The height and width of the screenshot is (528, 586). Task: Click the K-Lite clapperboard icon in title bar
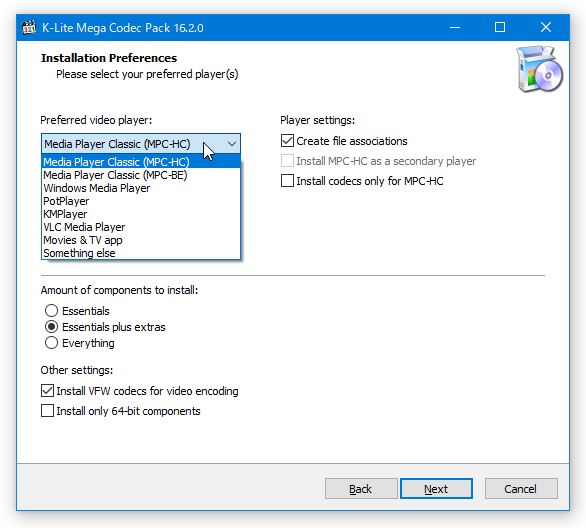point(29,28)
